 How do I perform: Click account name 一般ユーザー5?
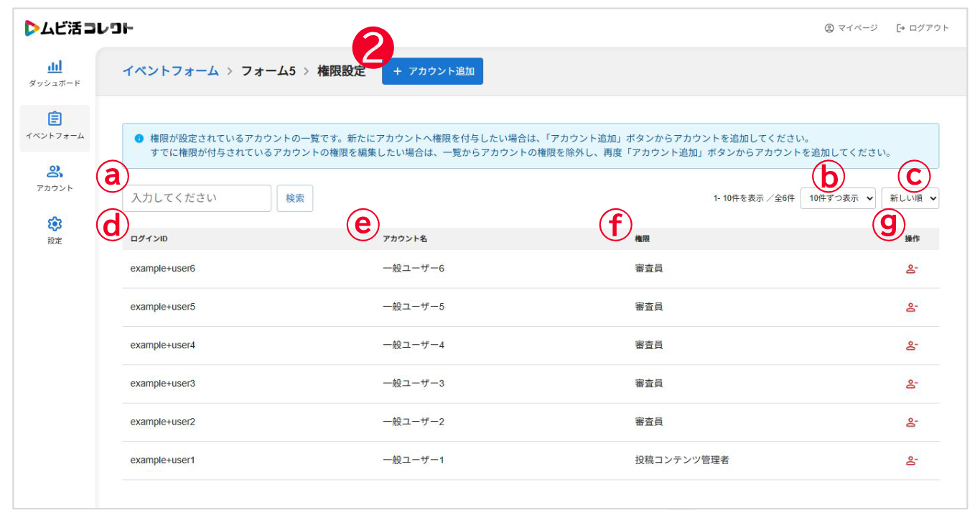414,307
